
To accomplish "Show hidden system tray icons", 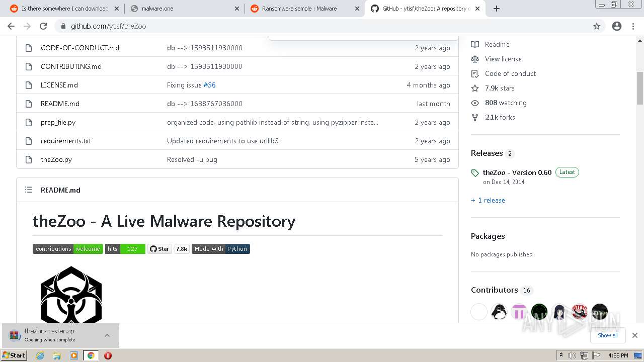I will click(x=561, y=355).
